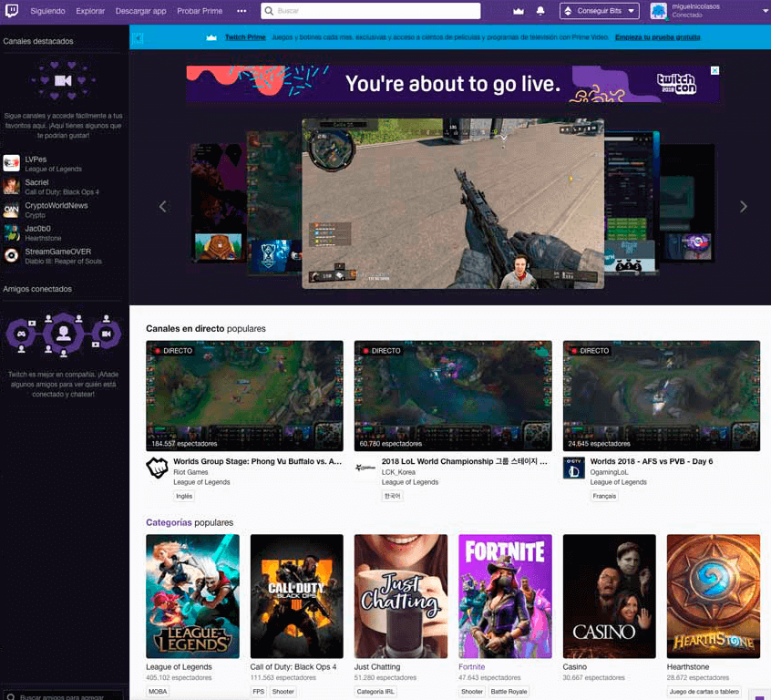Viewport: 771px width, 700px height.
Task: Open Call of Duty Black Ops 4 cover
Action: click(x=296, y=596)
